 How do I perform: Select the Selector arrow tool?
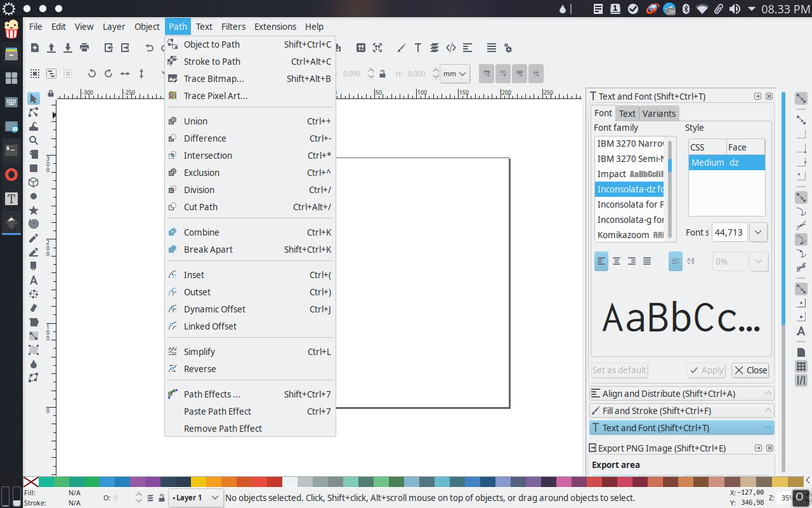tap(34, 98)
